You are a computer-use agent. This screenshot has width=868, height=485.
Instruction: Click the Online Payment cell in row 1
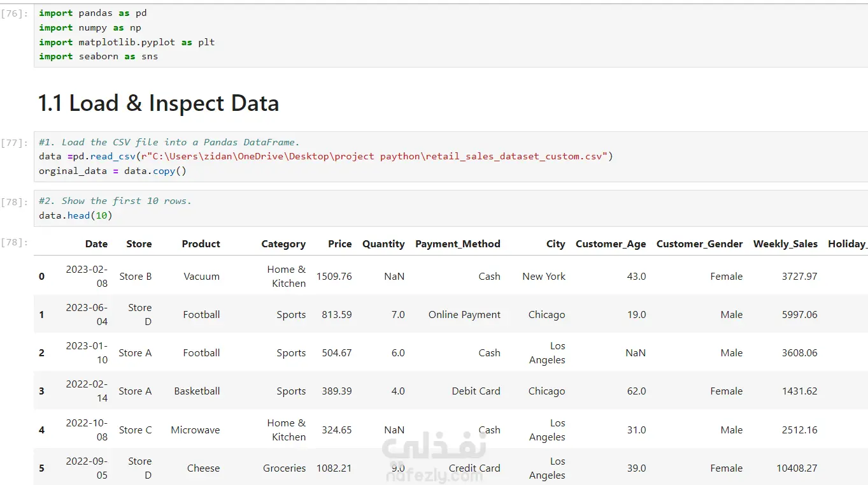[464, 315]
